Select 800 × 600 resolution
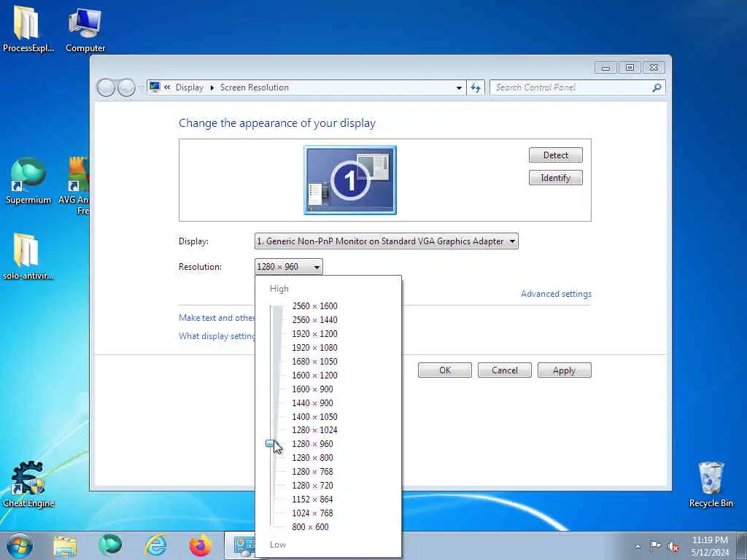 point(310,526)
